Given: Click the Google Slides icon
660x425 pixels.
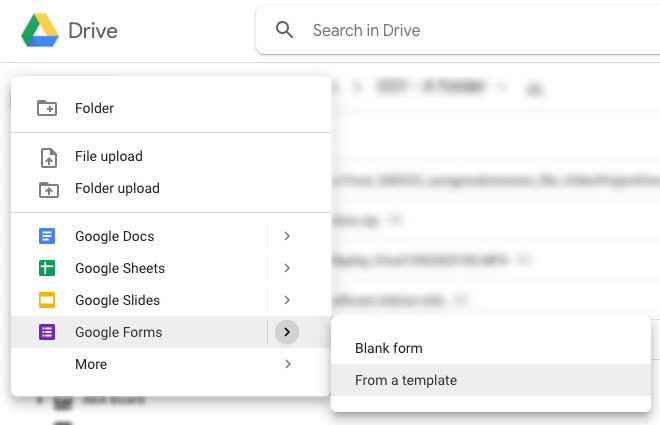Looking at the screenshot, I should pos(47,300).
